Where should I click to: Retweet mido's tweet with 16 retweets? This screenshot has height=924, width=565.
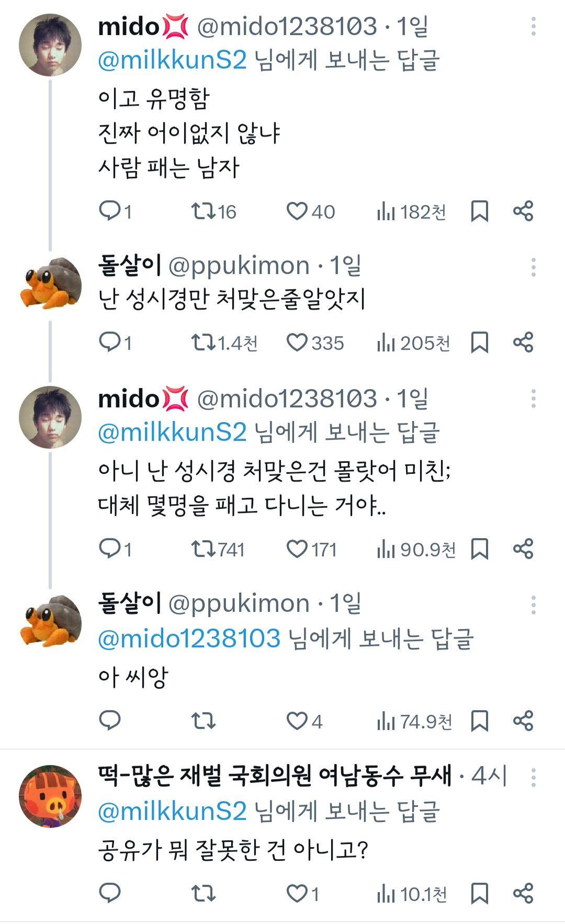[203, 211]
